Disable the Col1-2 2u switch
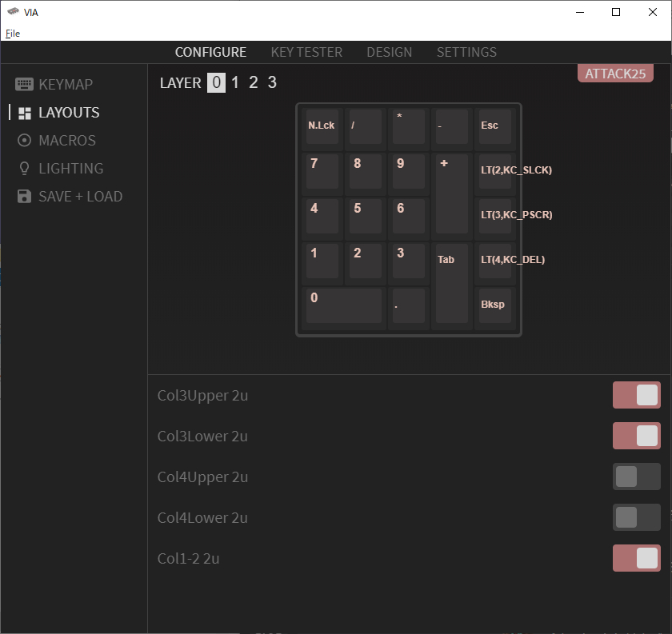This screenshot has height=634, width=672. (637, 558)
